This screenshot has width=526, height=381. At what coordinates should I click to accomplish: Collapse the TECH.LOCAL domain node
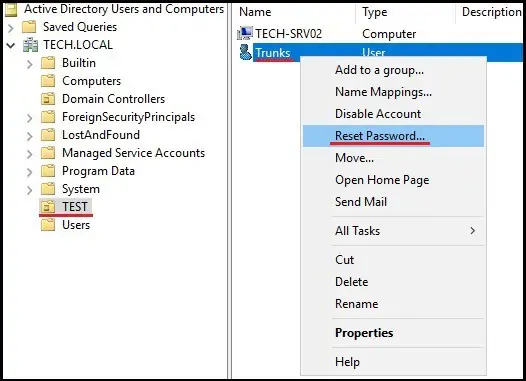pos(11,45)
